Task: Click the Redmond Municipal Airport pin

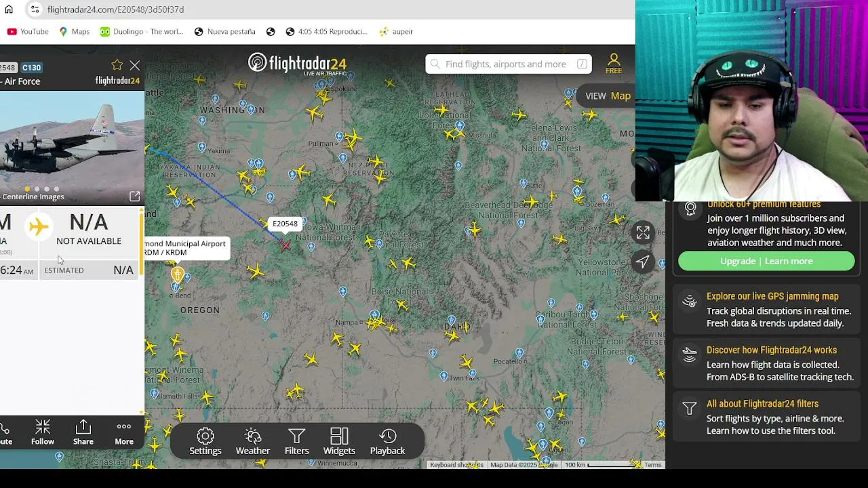Action: (x=178, y=274)
